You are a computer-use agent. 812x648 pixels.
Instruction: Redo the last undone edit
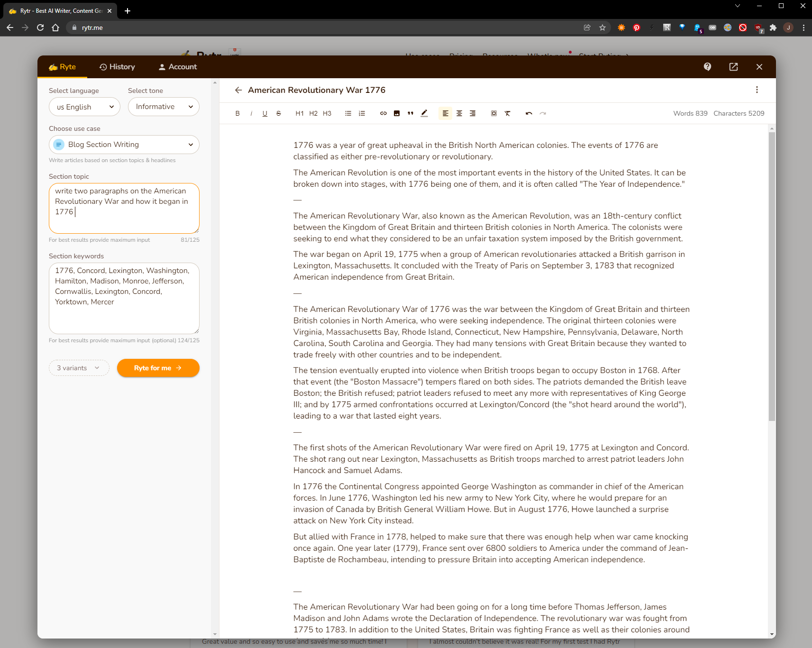click(x=543, y=113)
